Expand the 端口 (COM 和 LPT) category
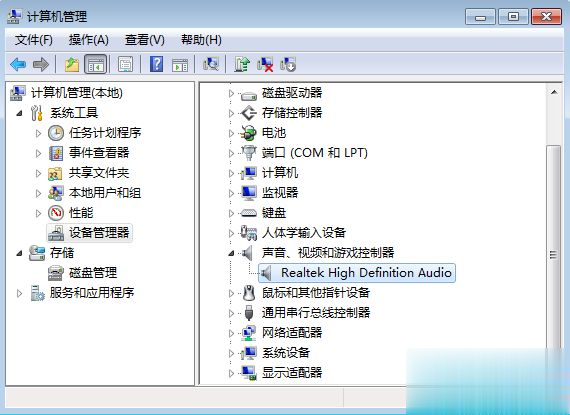Screen dimensions: 570x415 coord(231,153)
